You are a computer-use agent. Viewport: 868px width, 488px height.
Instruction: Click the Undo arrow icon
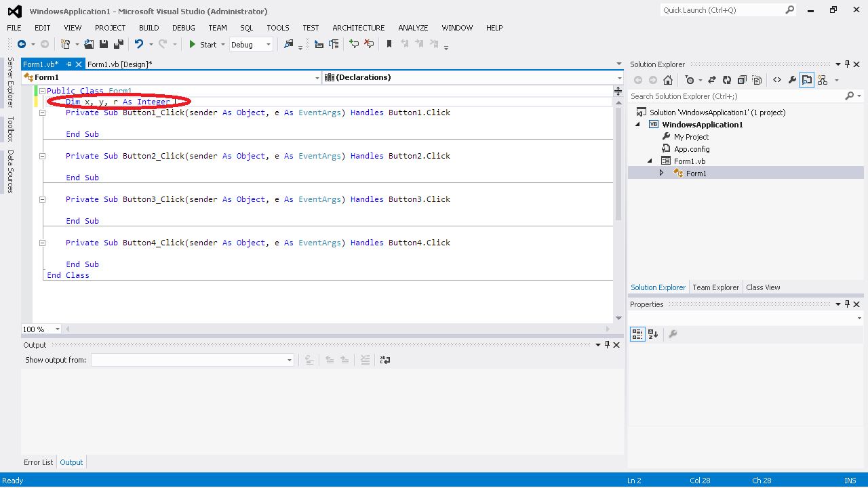pos(139,45)
